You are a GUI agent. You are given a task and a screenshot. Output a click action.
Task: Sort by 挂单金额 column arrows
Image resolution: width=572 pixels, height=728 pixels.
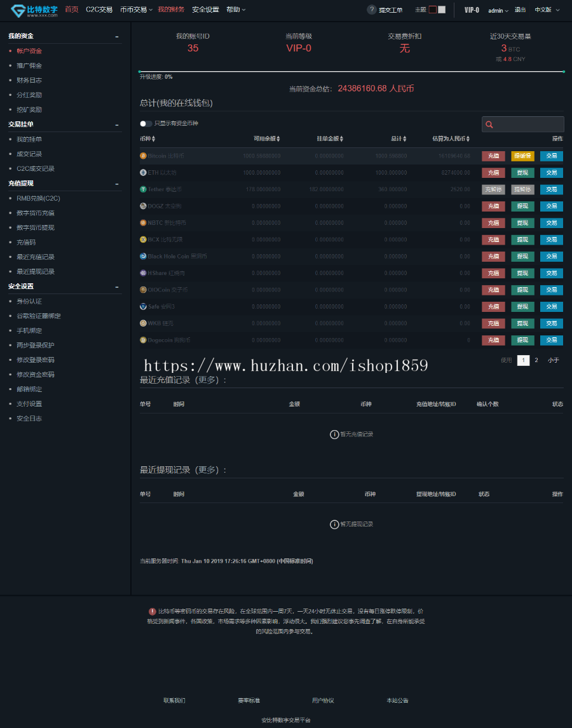pyautogui.click(x=341, y=139)
